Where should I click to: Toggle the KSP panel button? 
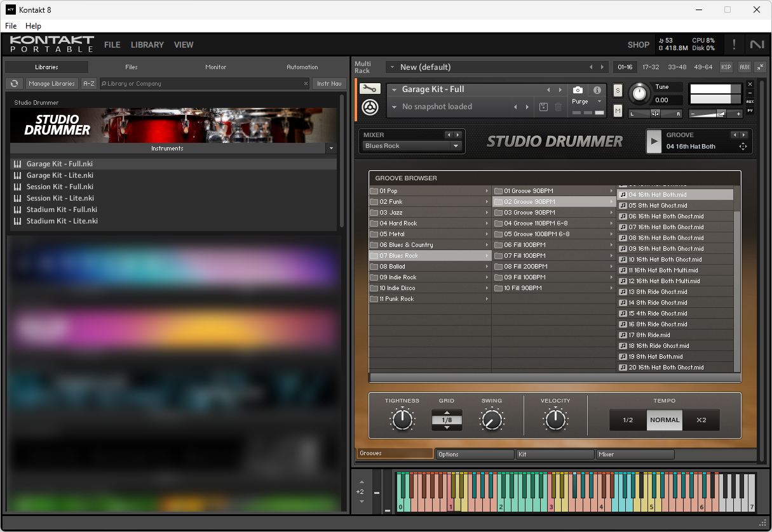click(x=726, y=67)
